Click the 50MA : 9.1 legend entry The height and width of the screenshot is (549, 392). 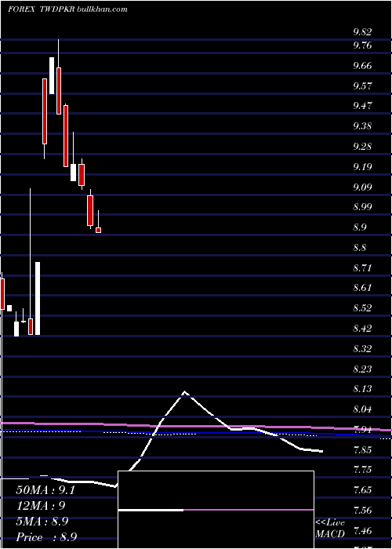(45, 490)
